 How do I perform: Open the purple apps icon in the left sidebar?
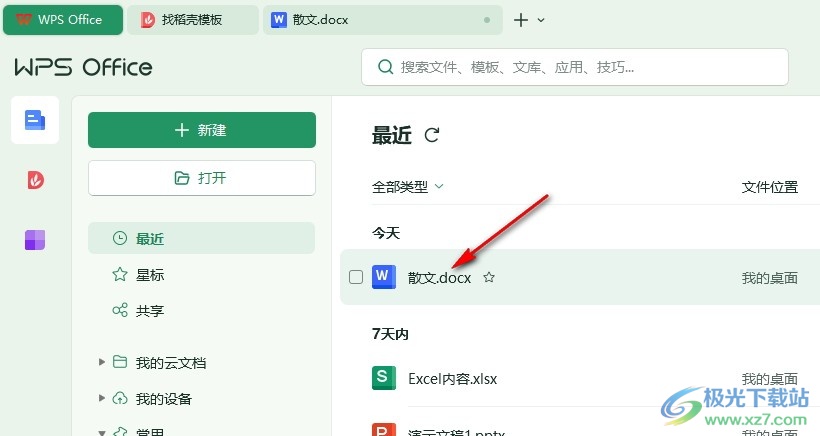point(35,240)
